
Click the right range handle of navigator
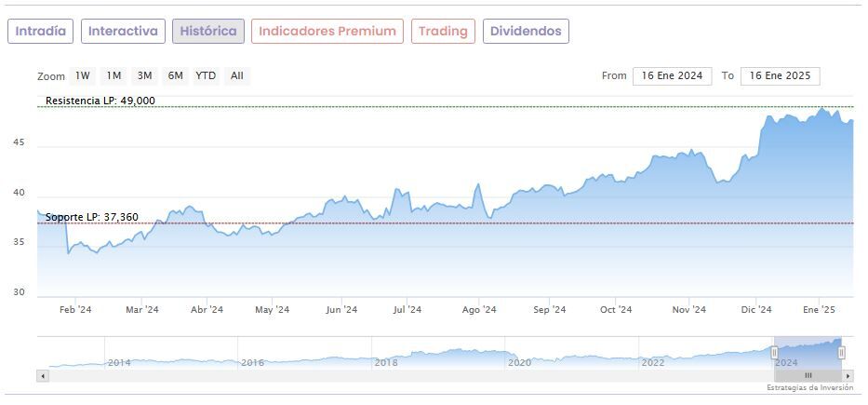click(841, 352)
